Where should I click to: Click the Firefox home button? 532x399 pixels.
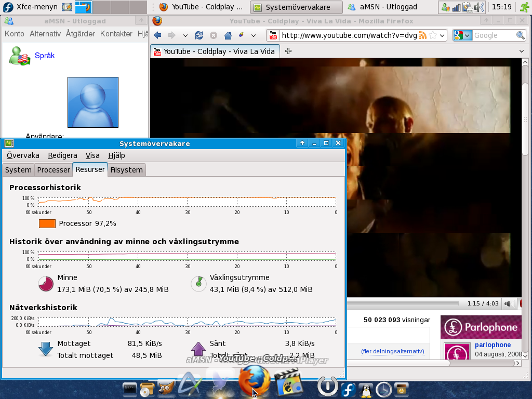point(228,35)
